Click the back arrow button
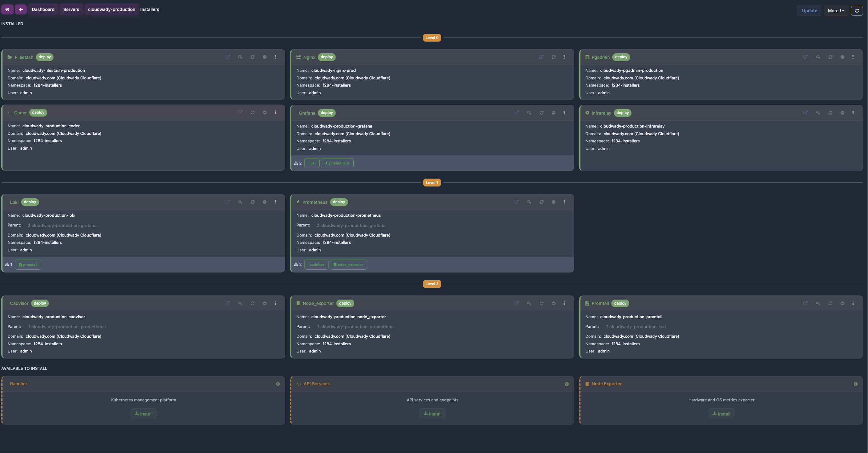This screenshot has height=453, width=868. [x=20, y=9]
